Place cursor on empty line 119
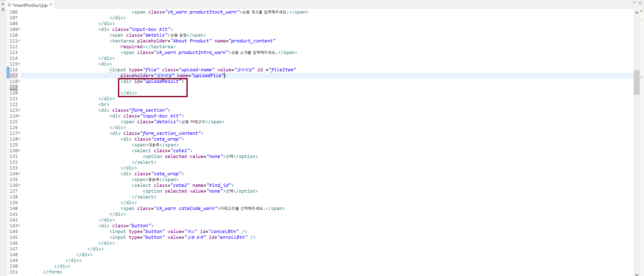The width and height of the screenshot is (644, 276). coord(151,87)
